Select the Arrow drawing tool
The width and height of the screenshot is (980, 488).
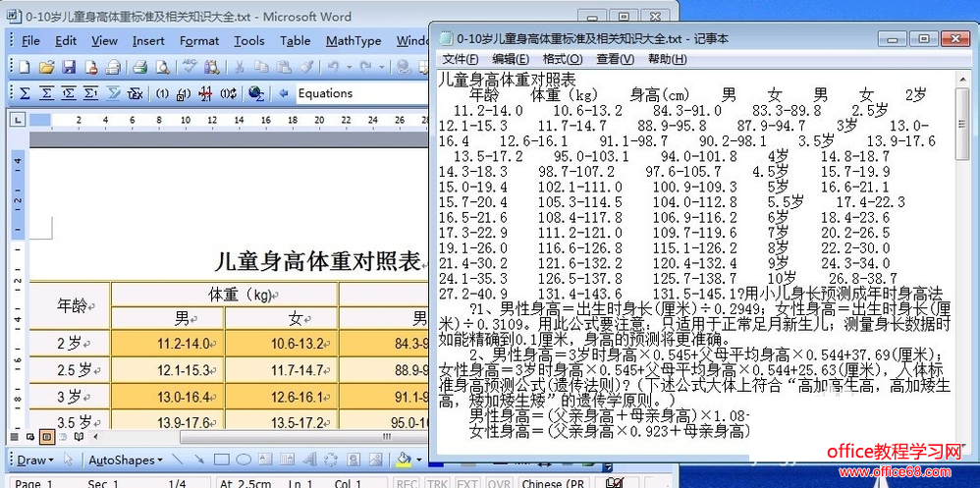198,460
